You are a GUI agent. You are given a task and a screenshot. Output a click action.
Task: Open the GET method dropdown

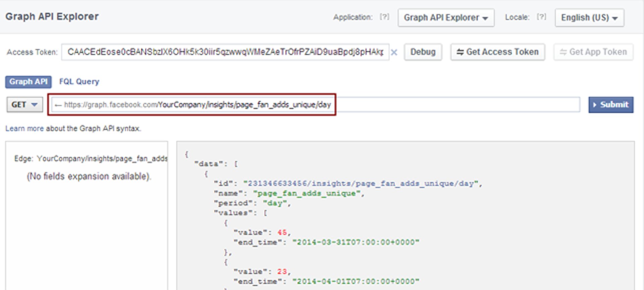point(25,105)
